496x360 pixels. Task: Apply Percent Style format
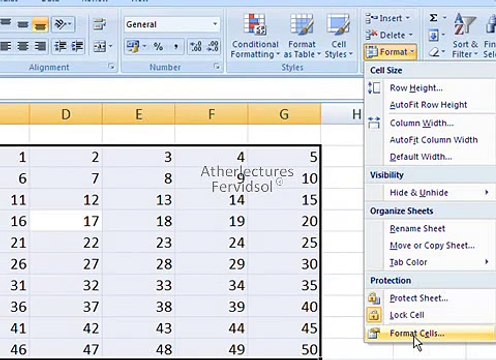pos(158,47)
